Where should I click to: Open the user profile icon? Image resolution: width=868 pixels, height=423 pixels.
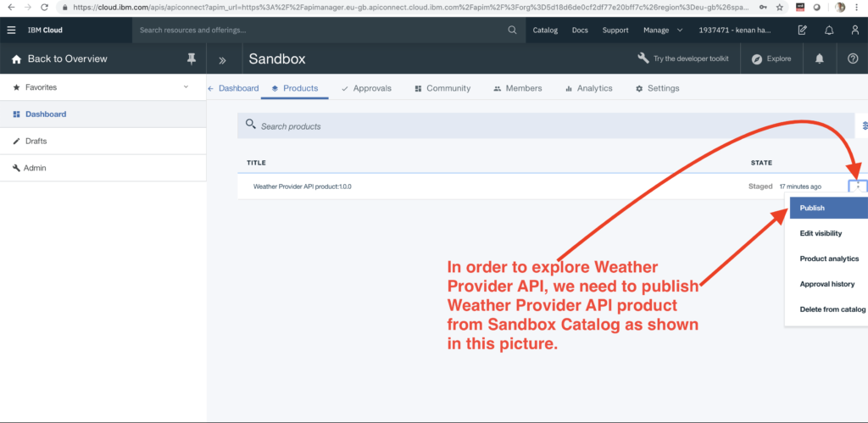point(855,30)
